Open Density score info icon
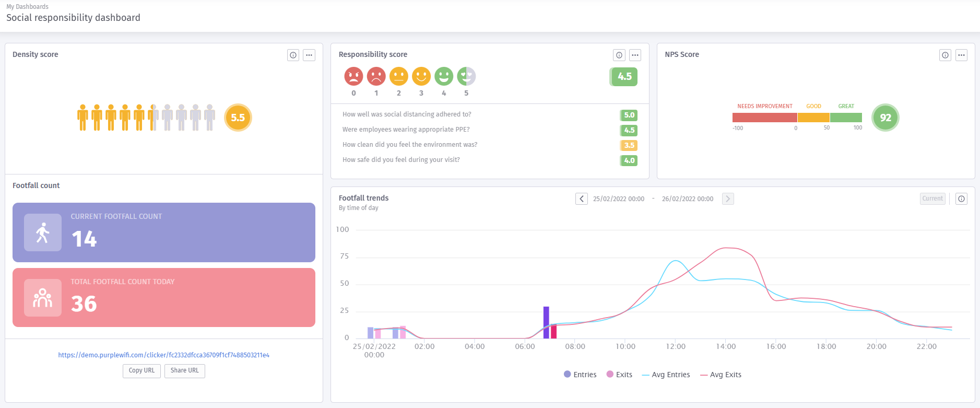 click(x=293, y=55)
